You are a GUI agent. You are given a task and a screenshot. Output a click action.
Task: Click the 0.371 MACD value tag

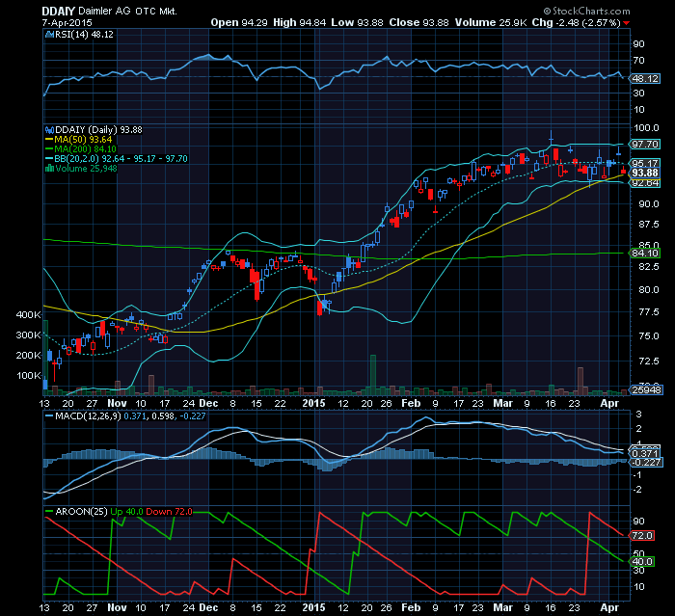[644, 453]
